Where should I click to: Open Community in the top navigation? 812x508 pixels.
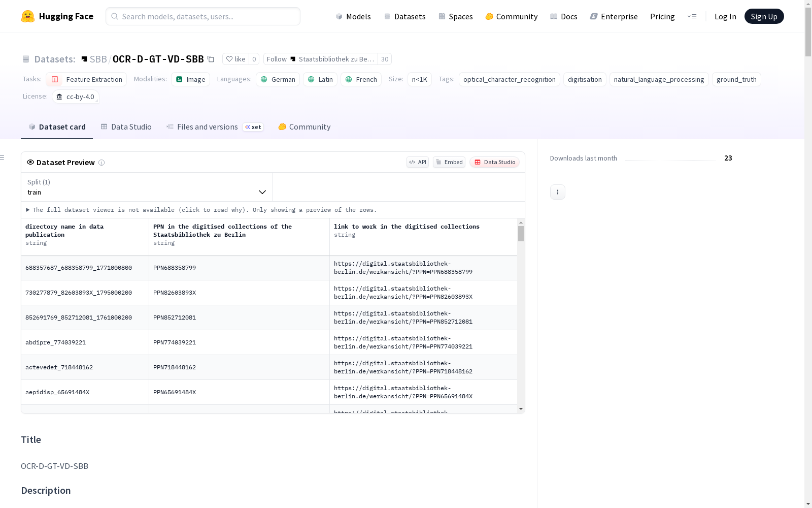pyautogui.click(x=512, y=17)
